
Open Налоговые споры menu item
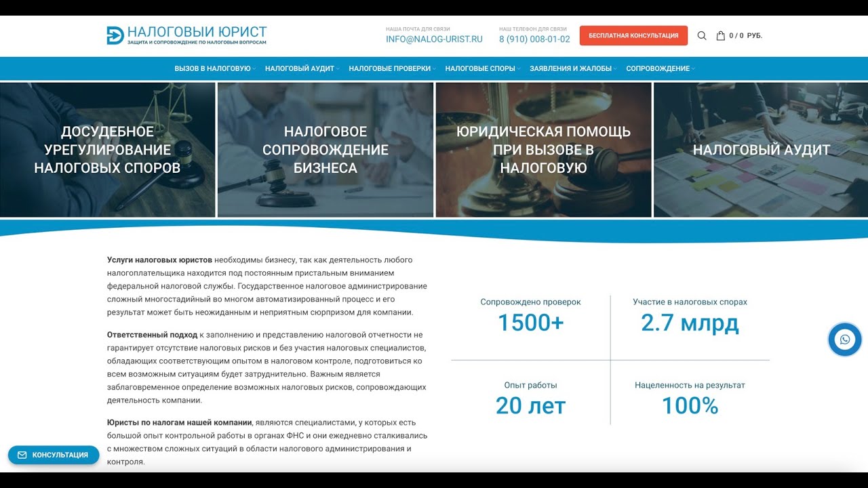click(x=480, y=68)
